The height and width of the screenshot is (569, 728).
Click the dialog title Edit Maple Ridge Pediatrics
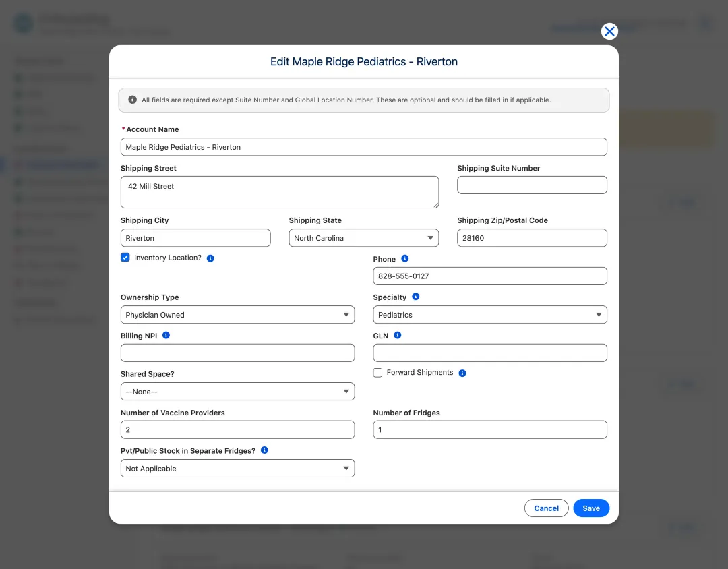pyautogui.click(x=363, y=62)
